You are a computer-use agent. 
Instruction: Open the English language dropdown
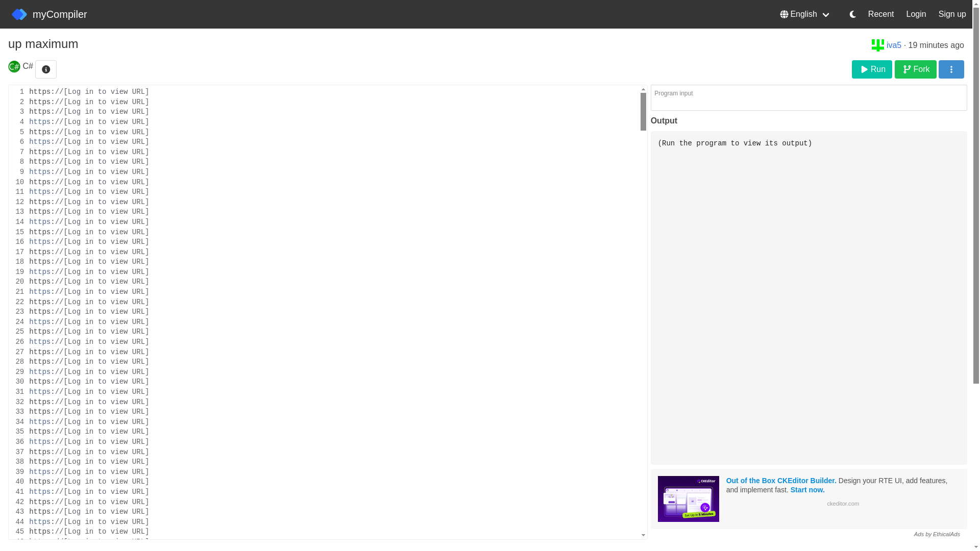(x=804, y=14)
